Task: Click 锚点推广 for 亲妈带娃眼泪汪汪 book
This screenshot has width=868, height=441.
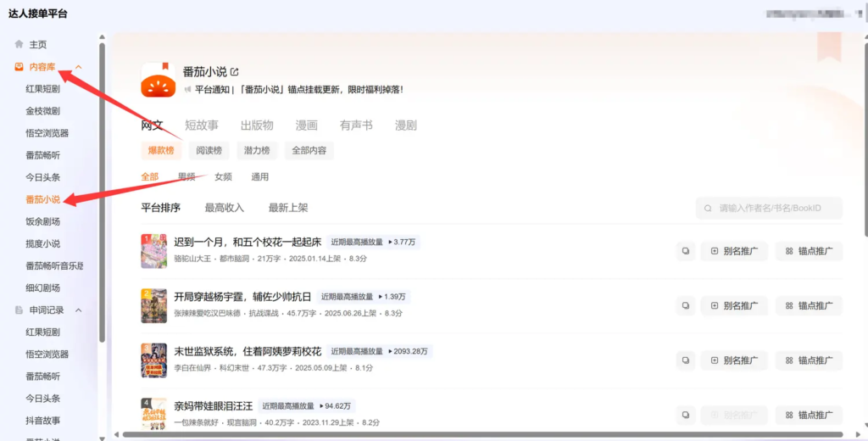Action: coord(809,415)
